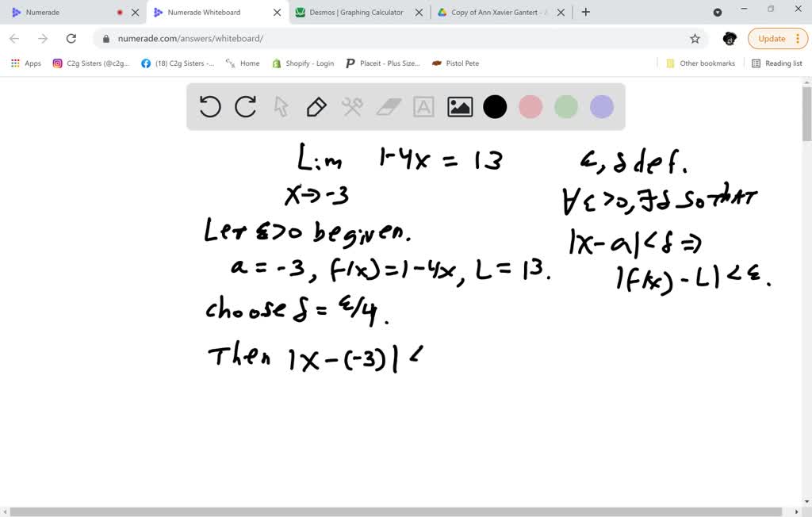Bookmark this page with the star icon
This screenshot has width=812, height=517.
[695, 37]
